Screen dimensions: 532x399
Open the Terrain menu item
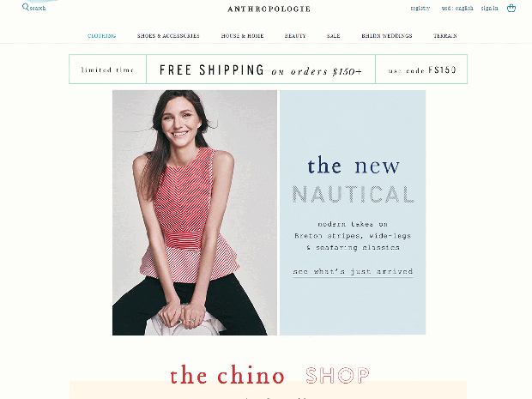pos(445,36)
